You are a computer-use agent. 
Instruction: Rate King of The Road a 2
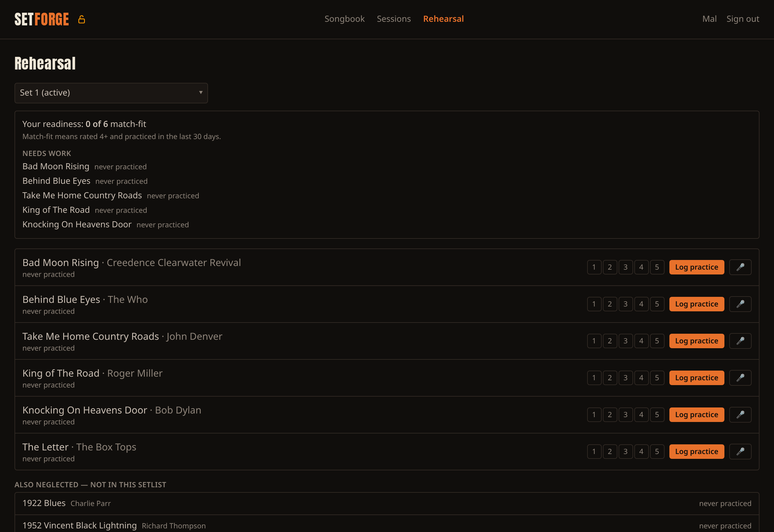(x=610, y=378)
